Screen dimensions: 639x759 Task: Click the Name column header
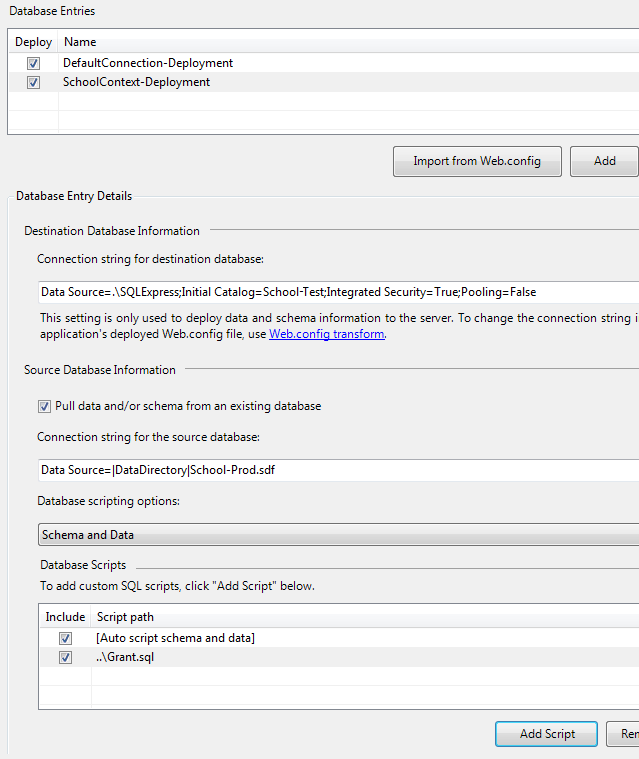80,42
